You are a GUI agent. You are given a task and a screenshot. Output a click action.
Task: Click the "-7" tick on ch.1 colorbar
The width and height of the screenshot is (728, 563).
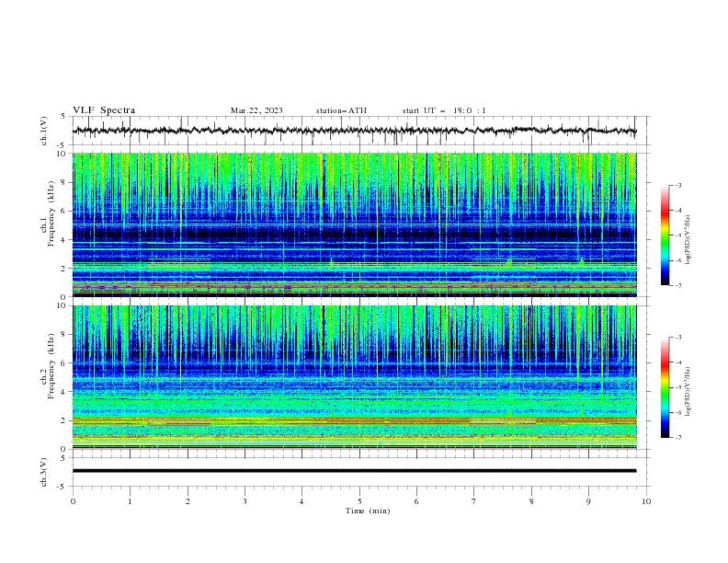[x=678, y=285]
